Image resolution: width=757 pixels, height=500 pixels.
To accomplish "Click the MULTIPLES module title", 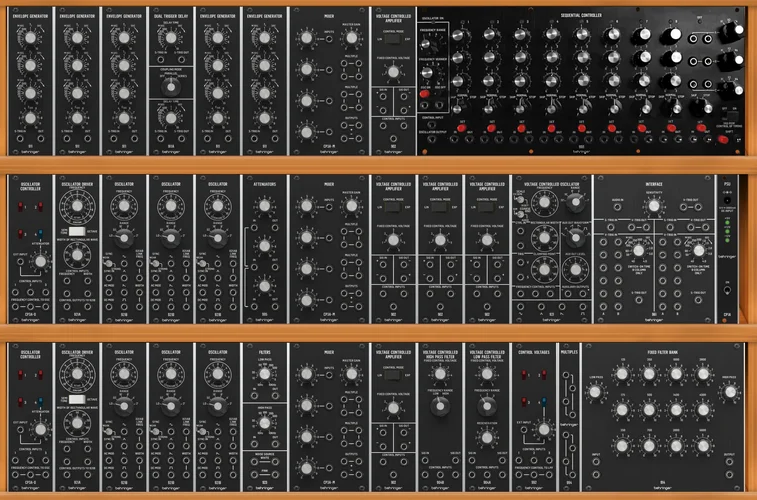I will click(569, 352).
